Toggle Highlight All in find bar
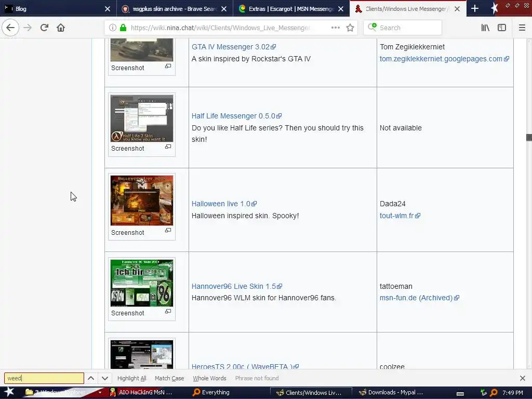Image resolution: width=532 pixels, height=399 pixels. (131, 378)
